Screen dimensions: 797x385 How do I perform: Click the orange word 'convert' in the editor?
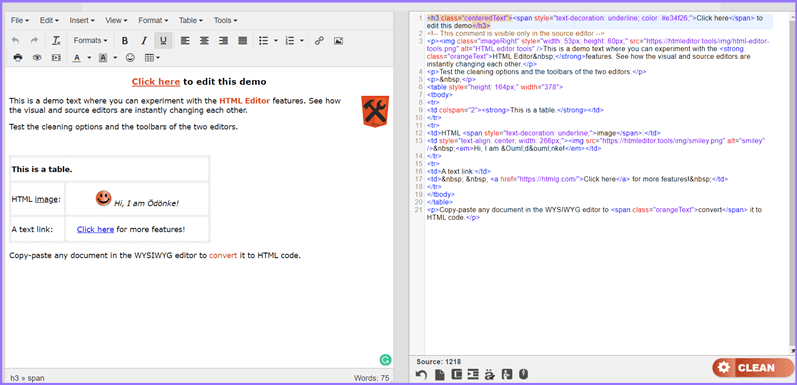coord(223,255)
